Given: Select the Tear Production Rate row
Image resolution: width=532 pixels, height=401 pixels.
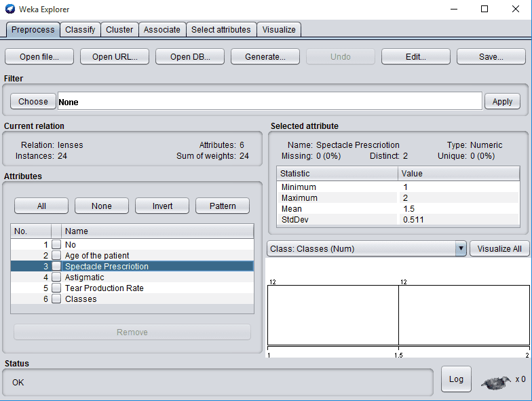Looking at the screenshot, I should click(x=132, y=288).
